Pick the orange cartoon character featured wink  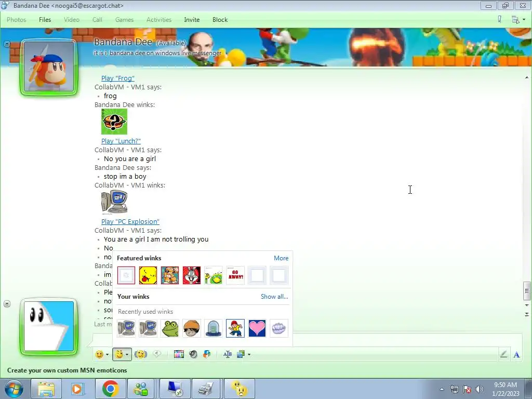point(170,275)
